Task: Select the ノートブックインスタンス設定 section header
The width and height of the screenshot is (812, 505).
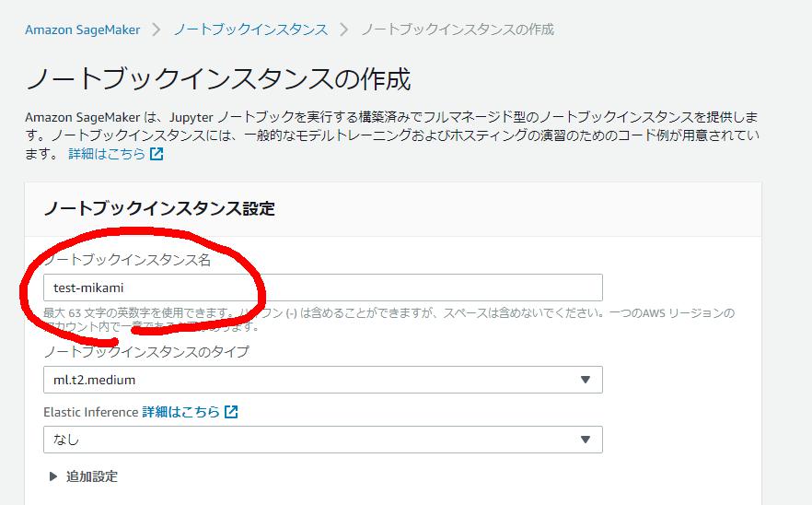Action: (x=159, y=208)
